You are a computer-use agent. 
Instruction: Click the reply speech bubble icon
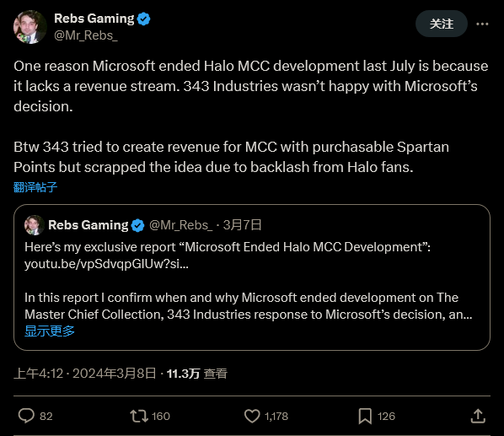coord(26,416)
